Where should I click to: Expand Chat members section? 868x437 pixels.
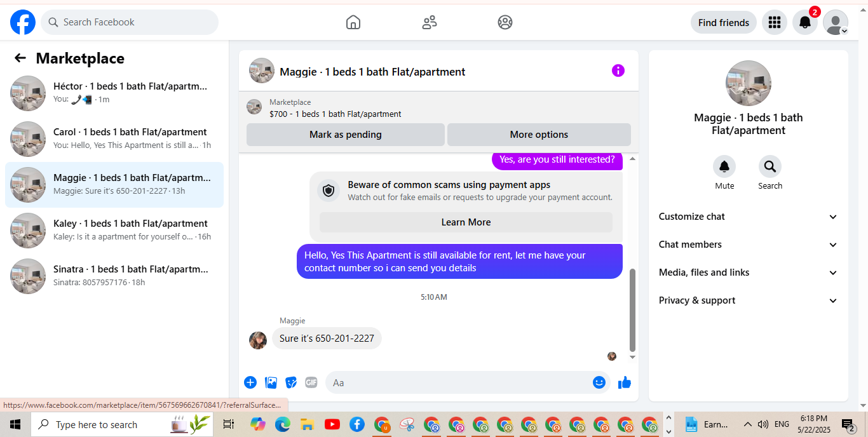pos(749,245)
